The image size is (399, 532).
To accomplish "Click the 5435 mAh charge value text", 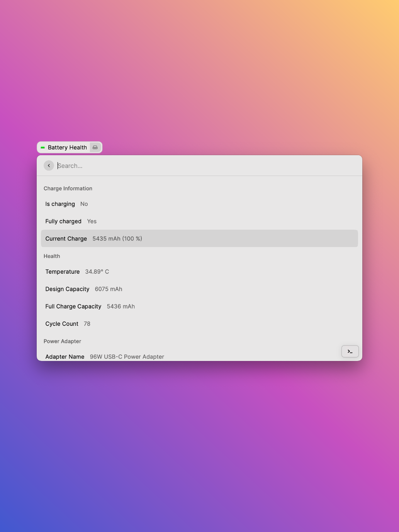I will [x=117, y=238].
